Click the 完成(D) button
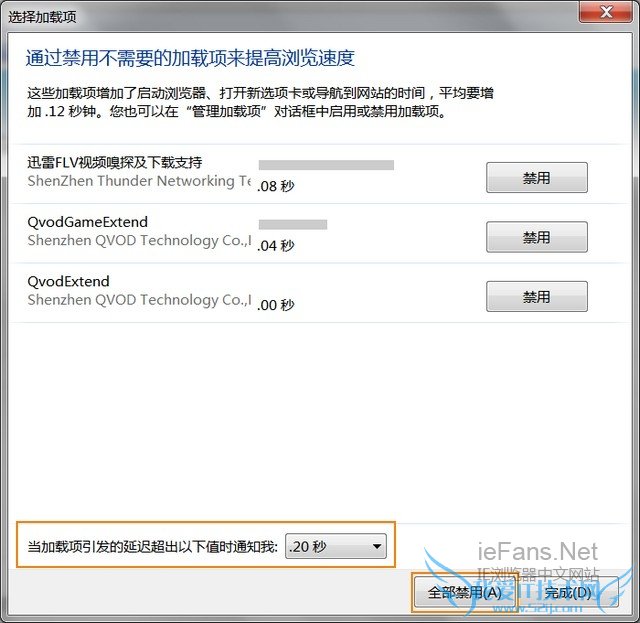 pos(568,592)
